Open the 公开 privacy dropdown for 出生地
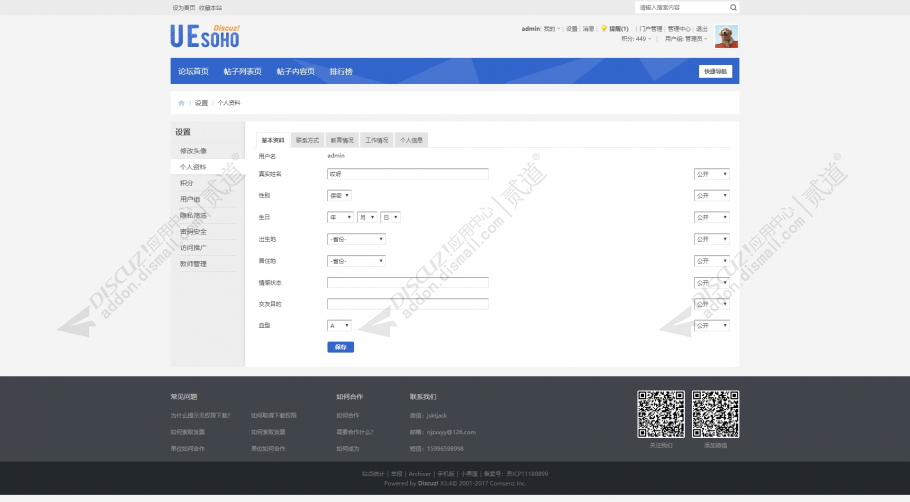 pyautogui.click(x=712, y=239)
